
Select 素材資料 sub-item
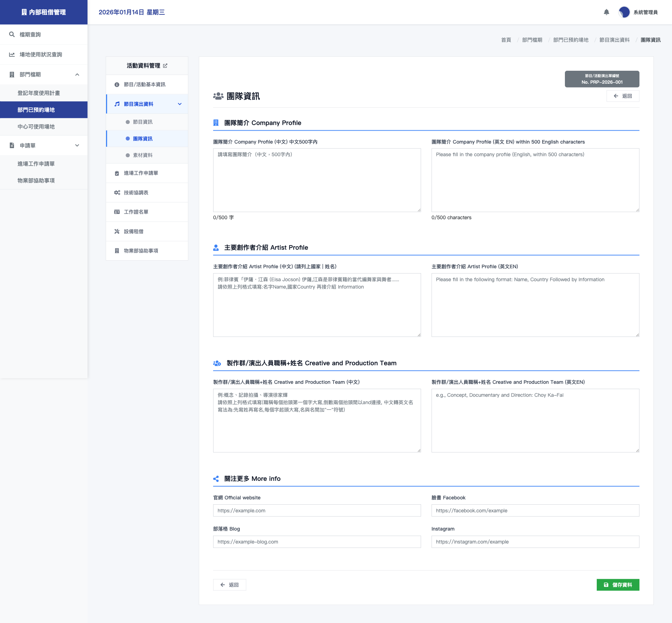142,155
